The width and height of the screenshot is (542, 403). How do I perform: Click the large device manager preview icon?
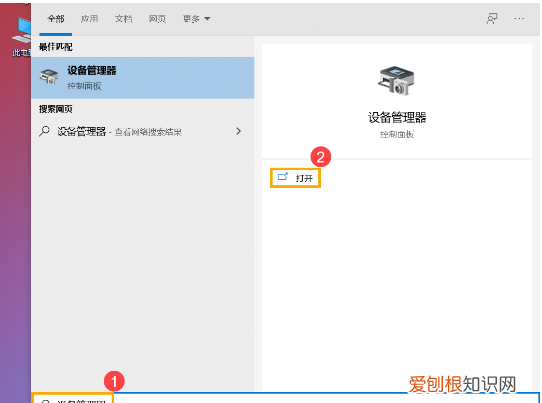(396, 81)
